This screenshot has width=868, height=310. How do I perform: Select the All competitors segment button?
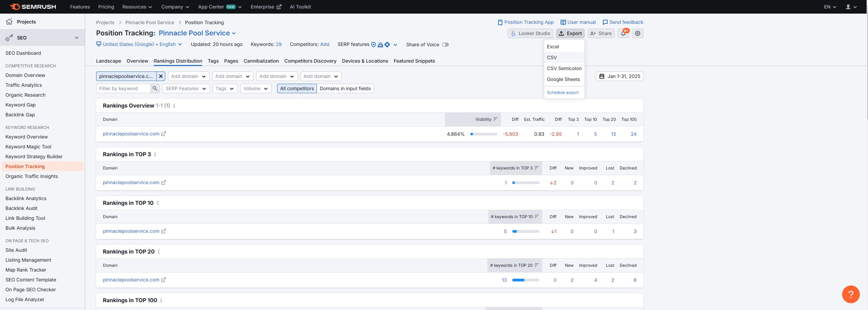pyautogui.click(x=297, y=88)
